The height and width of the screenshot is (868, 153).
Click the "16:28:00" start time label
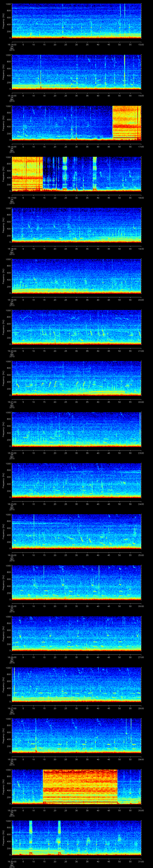pyautogui.click(x=12, y=760)
